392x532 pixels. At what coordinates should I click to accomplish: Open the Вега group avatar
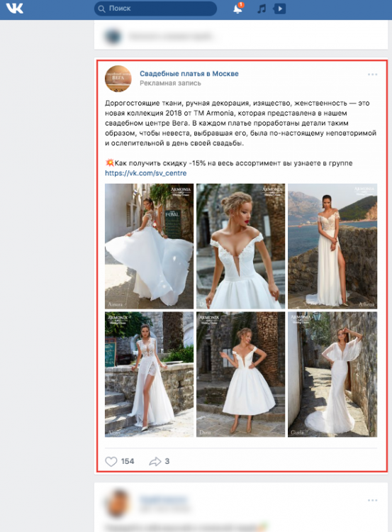[x=118, y=79]
